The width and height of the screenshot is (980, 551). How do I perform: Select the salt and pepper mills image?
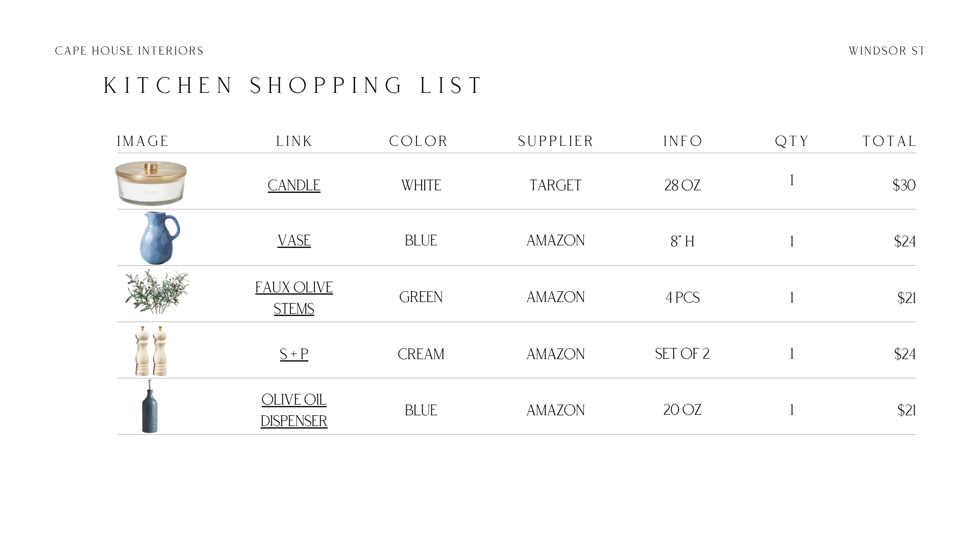[x=151, y=351]
